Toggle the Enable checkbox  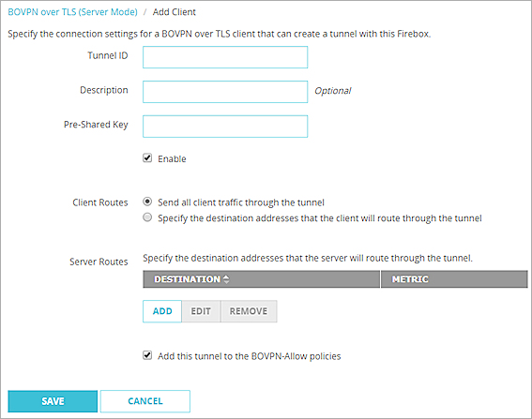pos(147,158)
